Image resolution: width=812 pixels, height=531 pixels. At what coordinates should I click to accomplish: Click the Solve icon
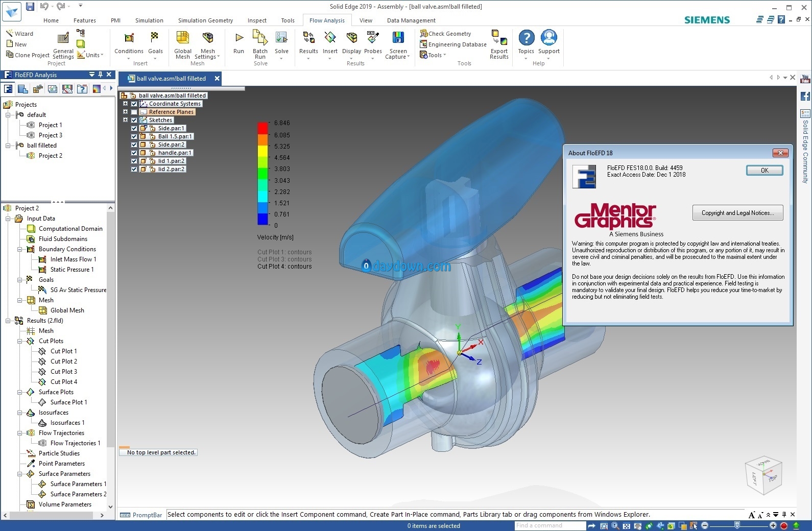pos(281,38)
